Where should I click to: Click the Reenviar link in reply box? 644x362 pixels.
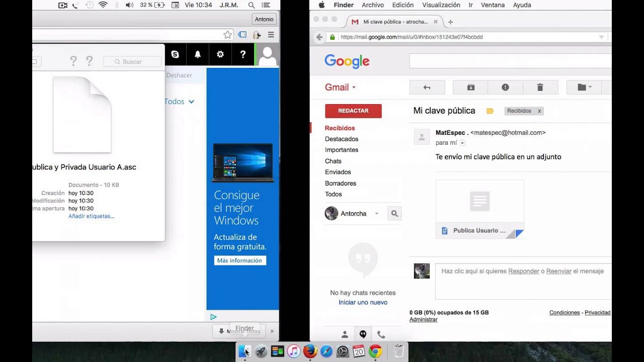tap(559, 271)
